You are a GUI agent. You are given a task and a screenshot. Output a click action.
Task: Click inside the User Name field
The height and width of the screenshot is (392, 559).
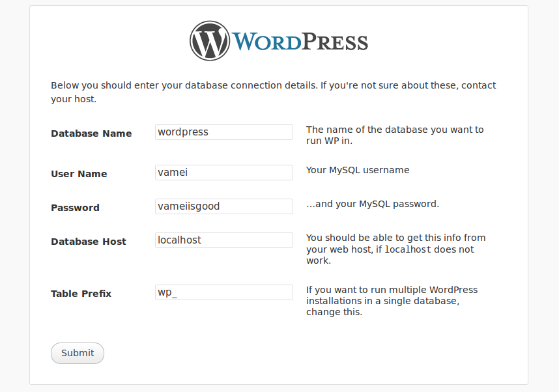point(223,173)
